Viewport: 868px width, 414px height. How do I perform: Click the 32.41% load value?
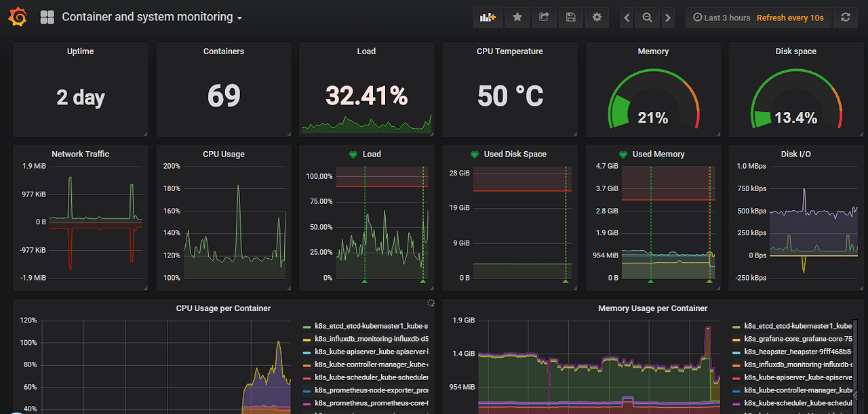367,96
